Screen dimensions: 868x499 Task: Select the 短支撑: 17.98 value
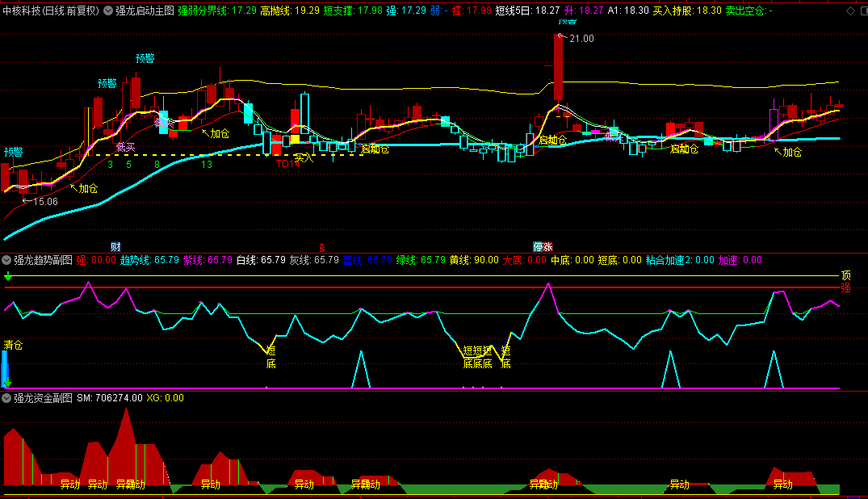[x=353, y=10]
